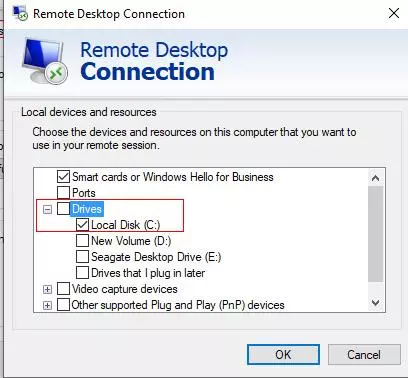Image resolution: width=408 pixels, height=378 pixels.
Task: Click the Remote Desktop Connection title bar icon
Action: pos(20,14)
